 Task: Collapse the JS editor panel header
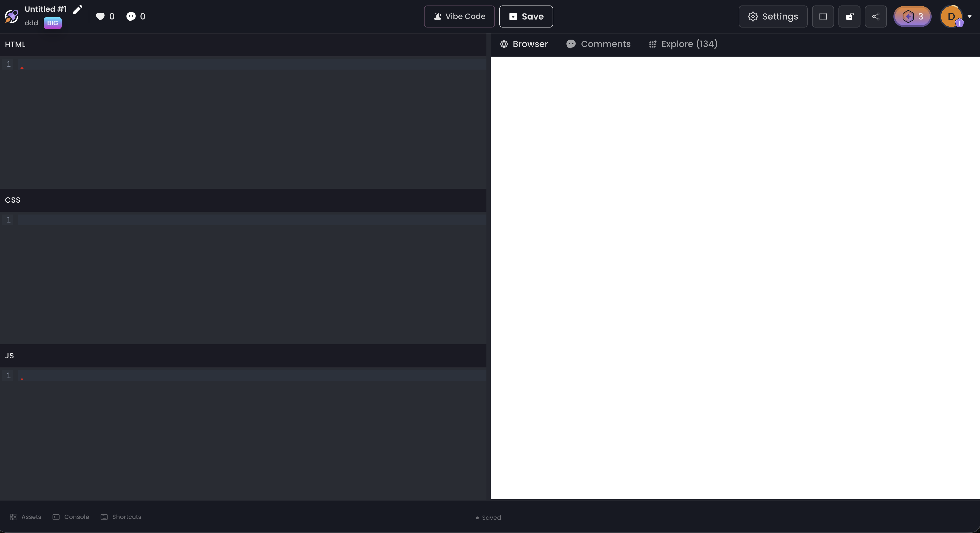[x=10, y=355]
